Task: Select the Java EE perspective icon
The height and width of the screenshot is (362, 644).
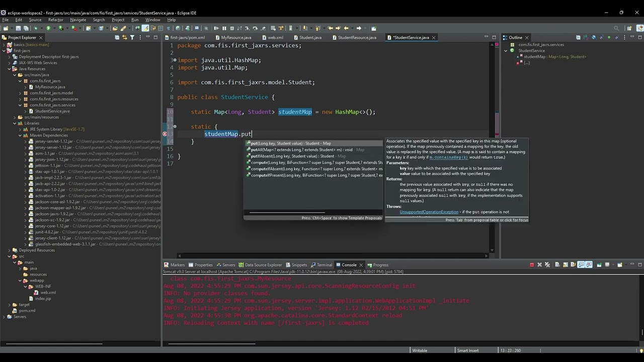Action: (640, 28)
